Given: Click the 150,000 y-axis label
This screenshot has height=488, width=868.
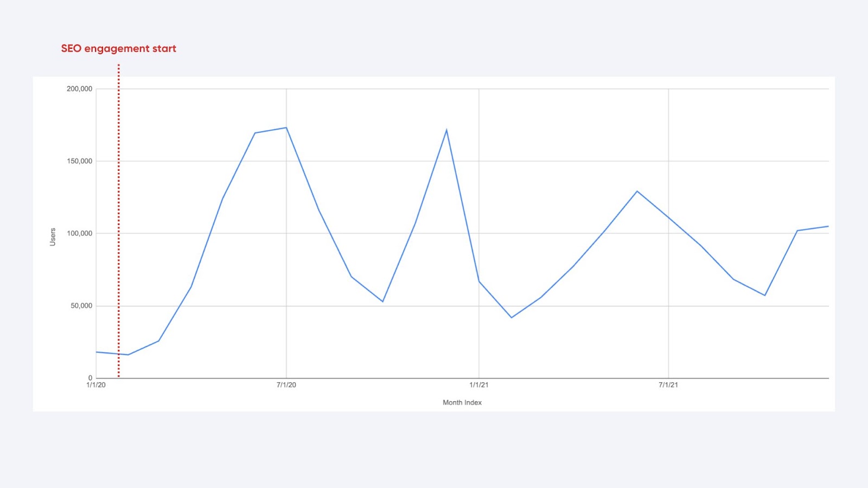Looking at the screenshot, I should (79, 161).
